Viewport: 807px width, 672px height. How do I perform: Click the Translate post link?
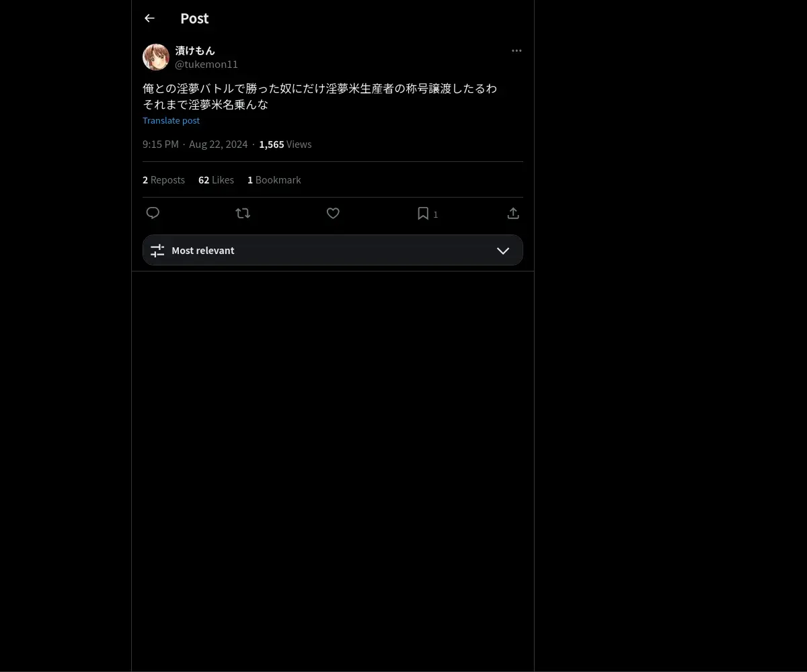tap(171, 120)
